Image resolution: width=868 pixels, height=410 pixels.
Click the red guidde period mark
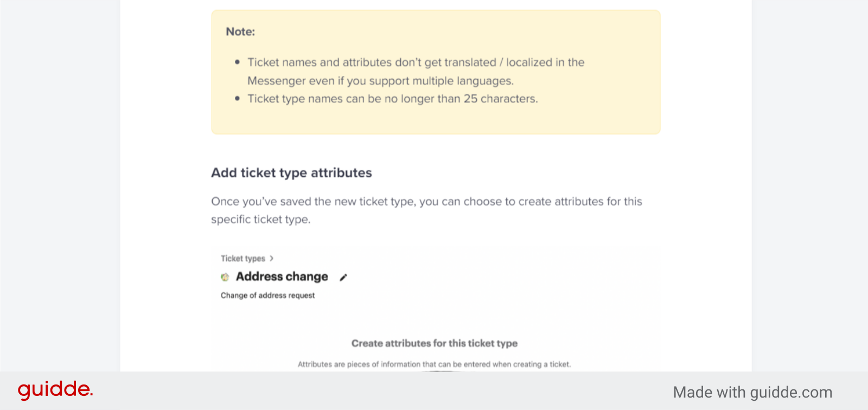[91, 395]
